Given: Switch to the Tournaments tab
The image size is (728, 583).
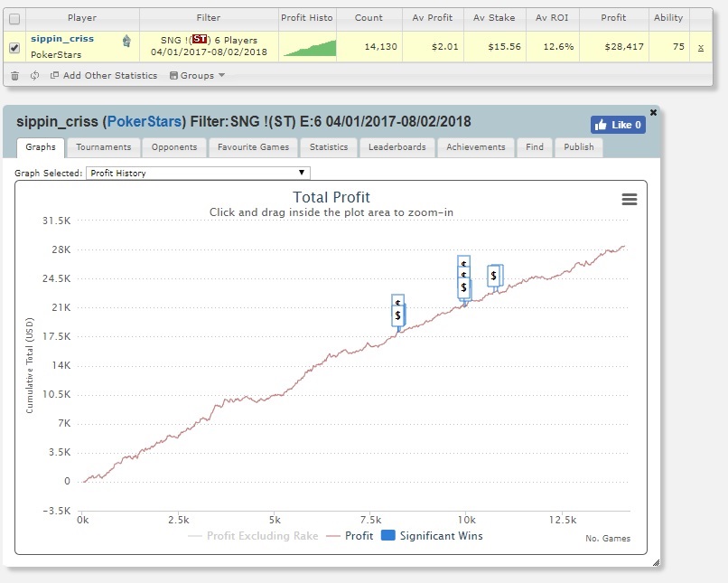Looking at the screenshot, I should coord(104,147).
